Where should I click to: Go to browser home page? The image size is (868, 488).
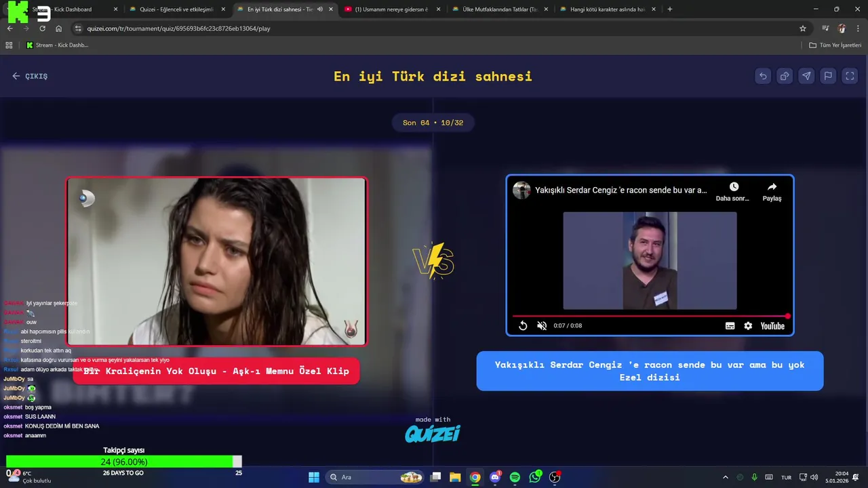[x=58, y=28]
